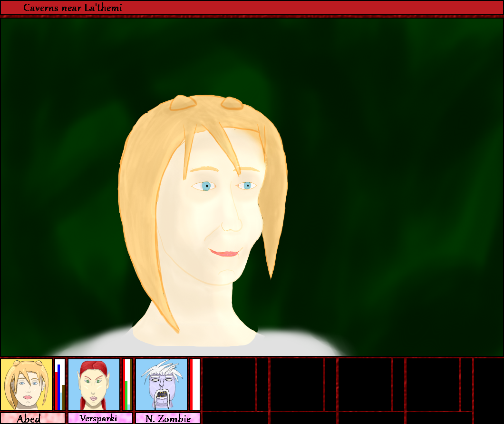
Task: Select Versparki's red-haired elf portrait
Action: click(94, 385)
